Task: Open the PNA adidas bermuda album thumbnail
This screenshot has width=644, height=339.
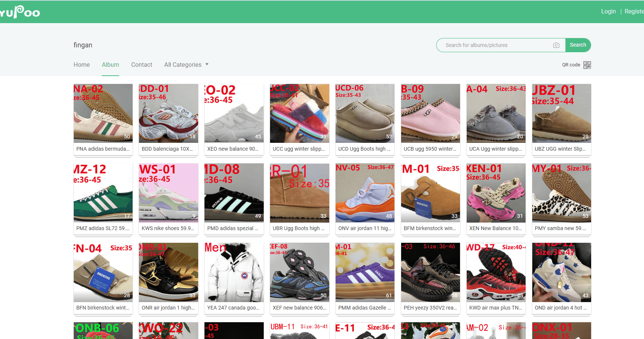Action: [103, 113]
